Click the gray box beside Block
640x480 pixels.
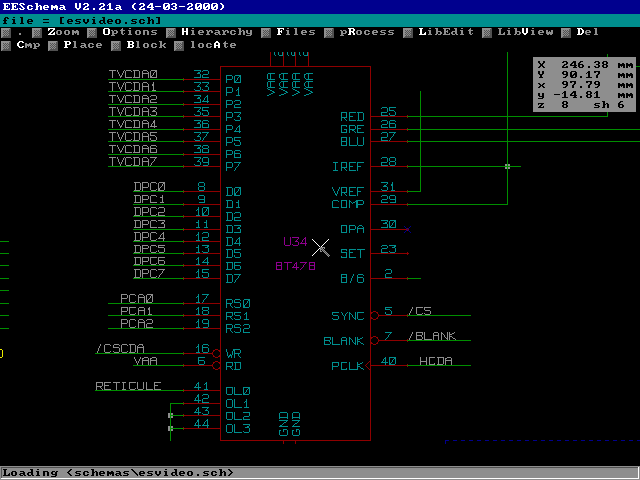[x=116, y=46]
